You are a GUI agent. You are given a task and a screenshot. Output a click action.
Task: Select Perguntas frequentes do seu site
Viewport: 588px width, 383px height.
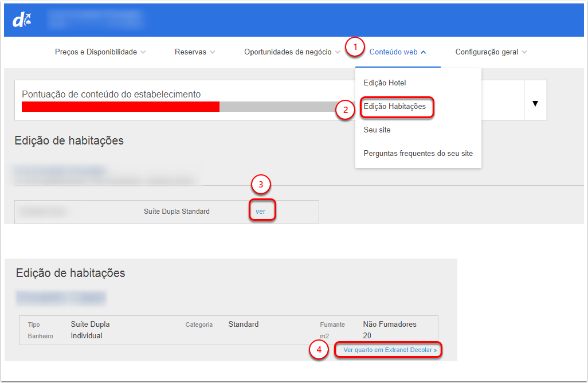[x=418, y=154]
